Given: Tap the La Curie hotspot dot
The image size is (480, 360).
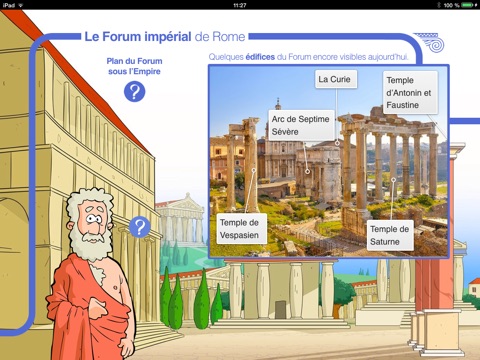Looking at the screenshot, I should 337,143.
